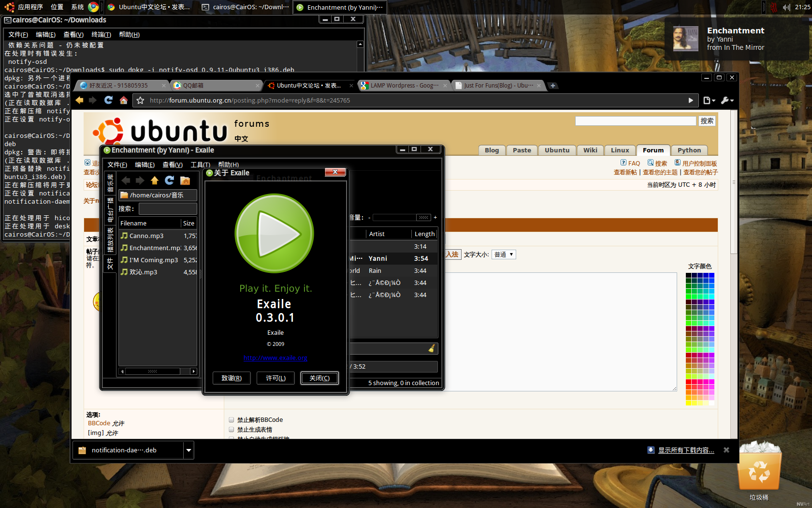
Task: Open the Python tab on Ubuntu forums
Action: click(689, 150)
